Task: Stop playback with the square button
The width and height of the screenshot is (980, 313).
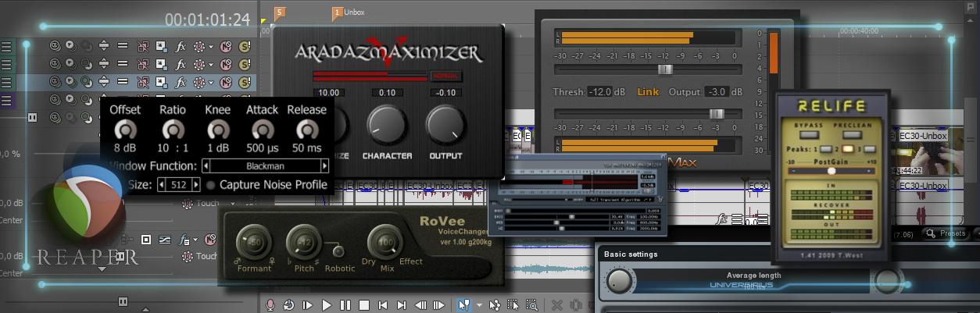Action: click(x=364, y=305)
